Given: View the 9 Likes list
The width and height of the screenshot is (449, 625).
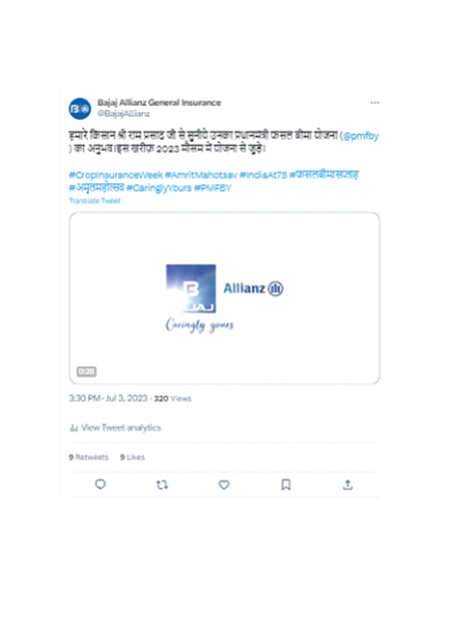Looking at the screenshot, I should click(132, 457).
